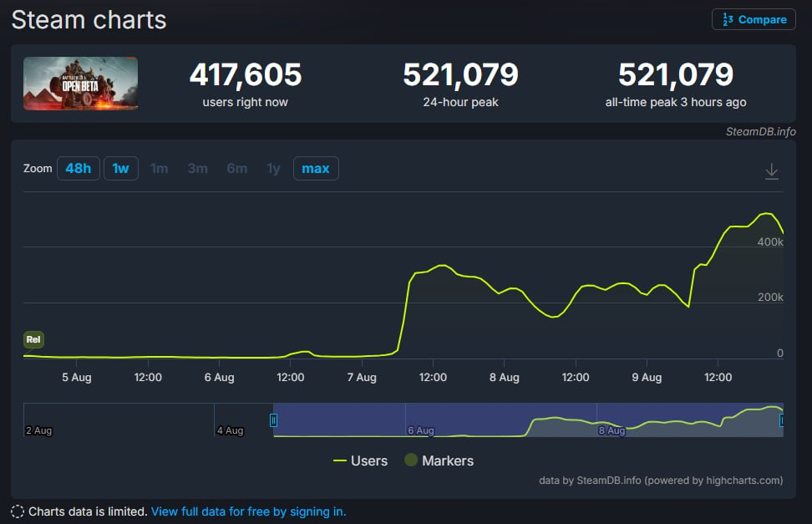
Task: Click the 7 Aug axis label
Action: coord(362,377)
